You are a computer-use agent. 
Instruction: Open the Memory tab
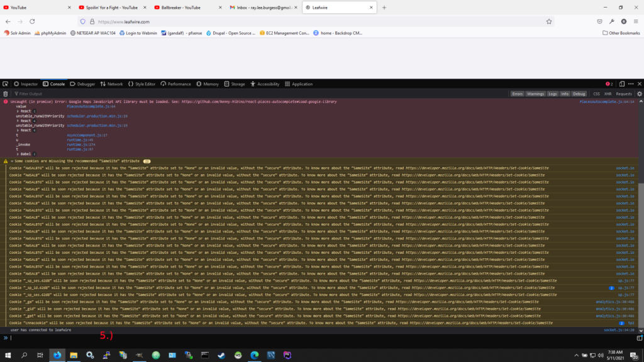[x=208, y=84]
